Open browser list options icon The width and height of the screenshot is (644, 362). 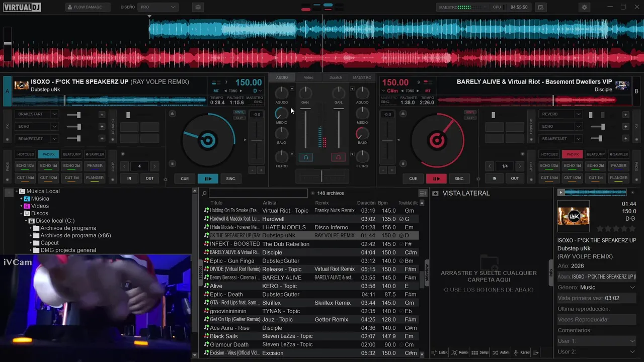[x=423, y=193]
